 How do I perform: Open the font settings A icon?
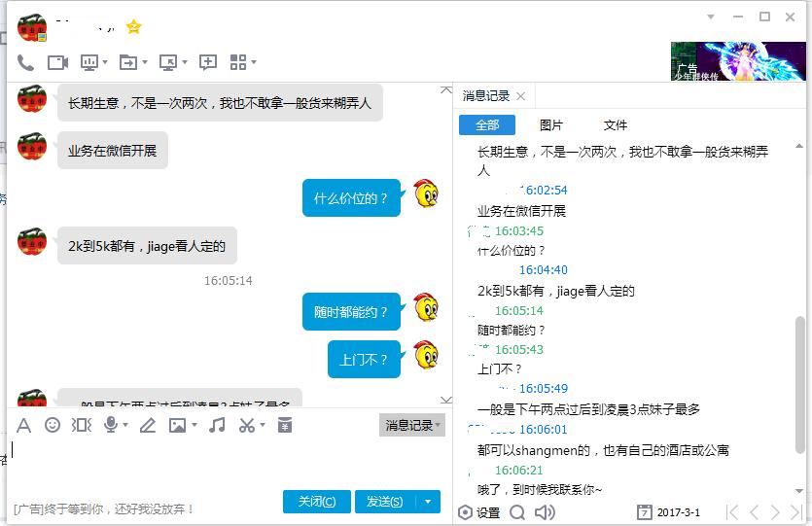coord(23,426)
